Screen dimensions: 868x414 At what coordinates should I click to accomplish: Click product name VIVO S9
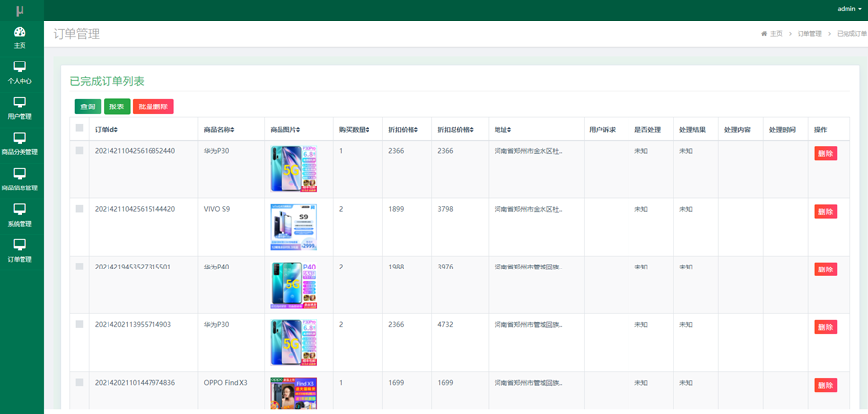pos(217,209)
